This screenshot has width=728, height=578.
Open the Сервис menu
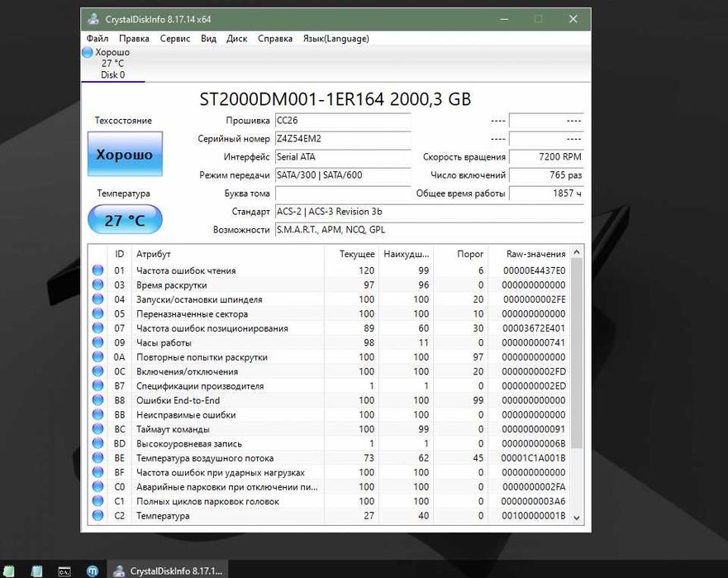pos(175,39)
